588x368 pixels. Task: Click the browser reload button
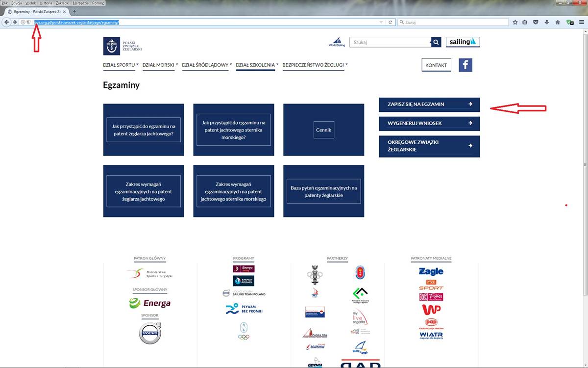pyautogui.click(x=391, y=22)
